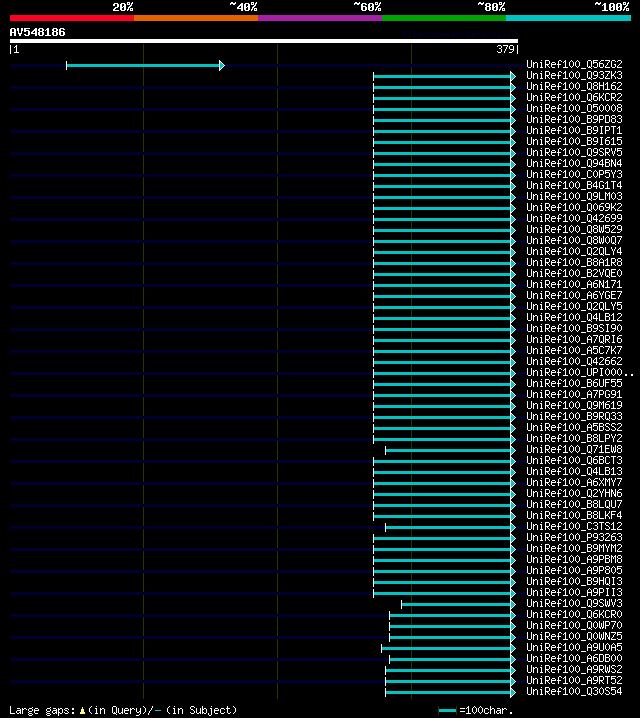This screenshot has width=640, height=718.
Task: Select the query name AV548186
Action: [38, 33]
